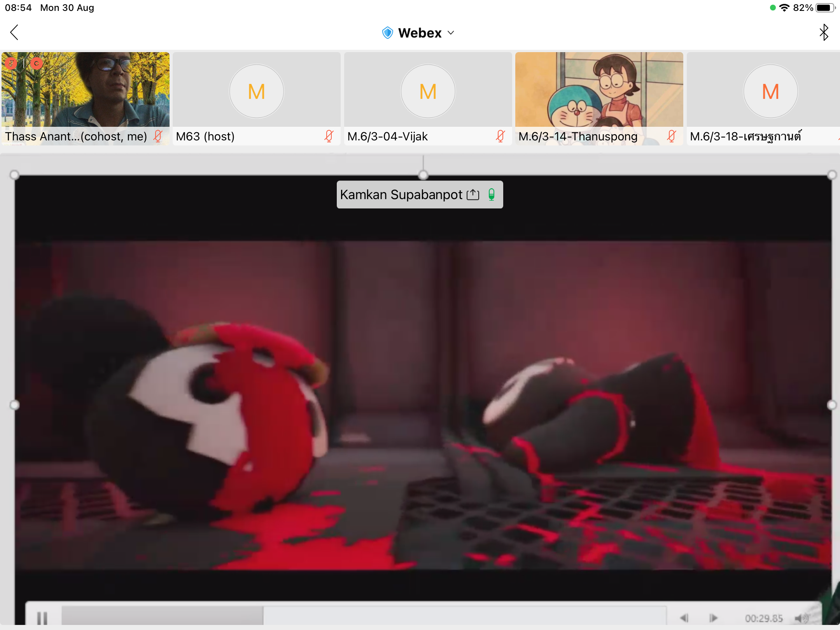This screenshot has height=630, width=840.
Task: Select Thass Anant cohost video thumbnail
Action: (x=86, y=99)
